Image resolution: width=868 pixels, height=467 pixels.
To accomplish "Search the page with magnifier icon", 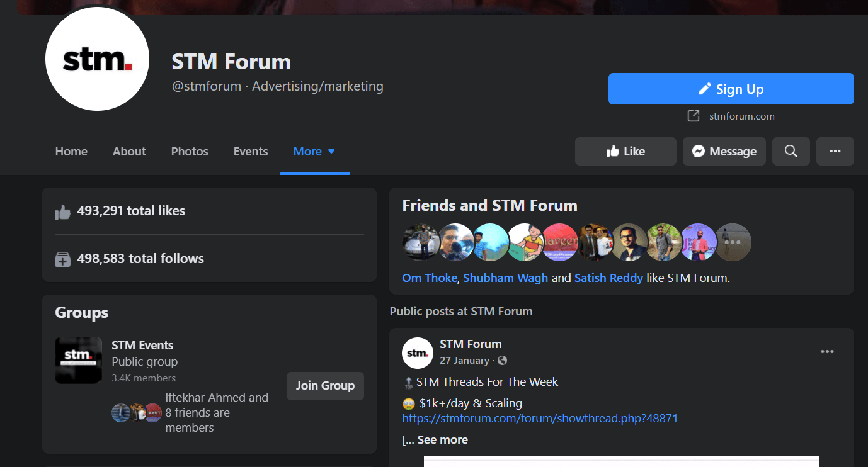I will (791, 151).
